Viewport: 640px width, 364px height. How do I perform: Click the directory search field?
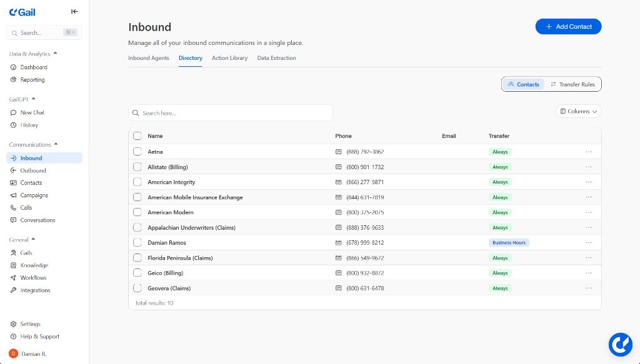coord(231,113)
